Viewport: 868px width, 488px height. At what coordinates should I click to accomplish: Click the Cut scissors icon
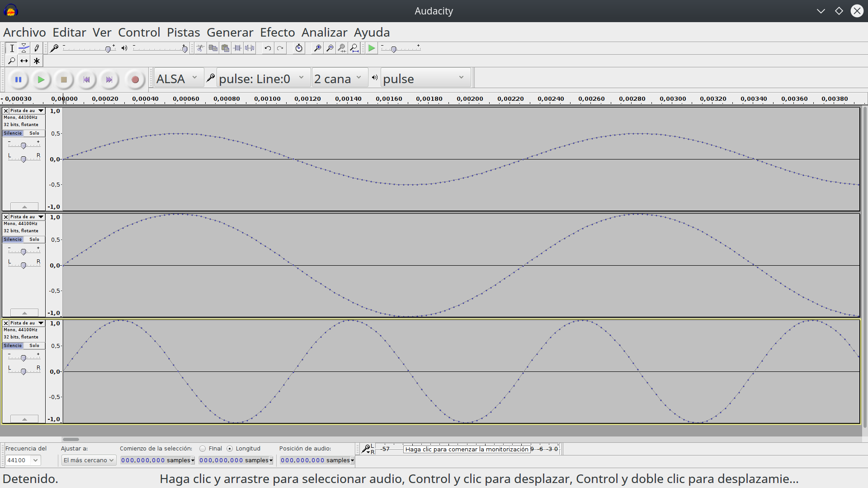(x=201, y=48)
